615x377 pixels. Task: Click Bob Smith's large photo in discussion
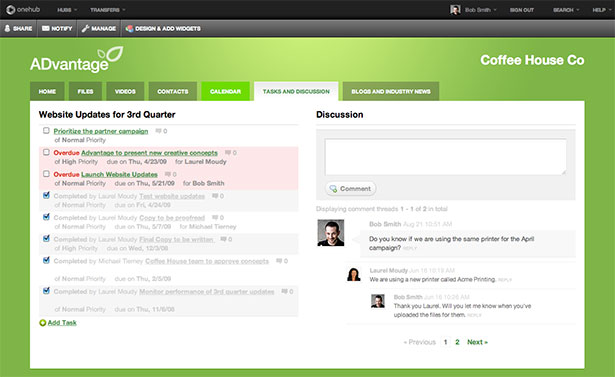(331, 233)
